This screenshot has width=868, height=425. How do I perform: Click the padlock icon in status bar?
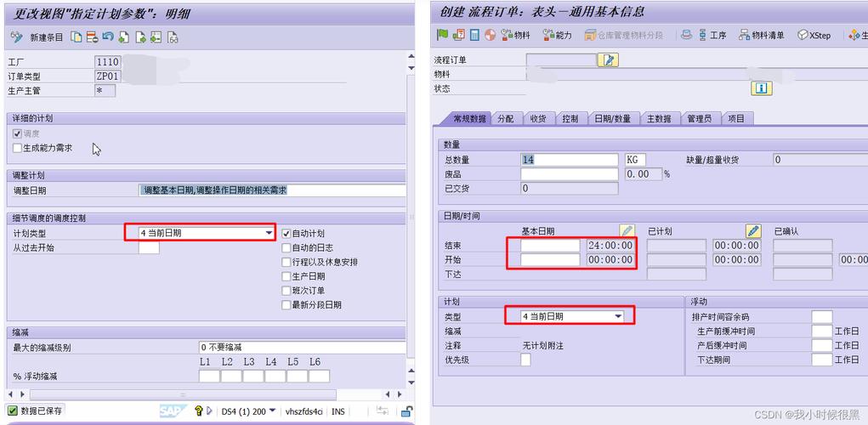[407, 411]
